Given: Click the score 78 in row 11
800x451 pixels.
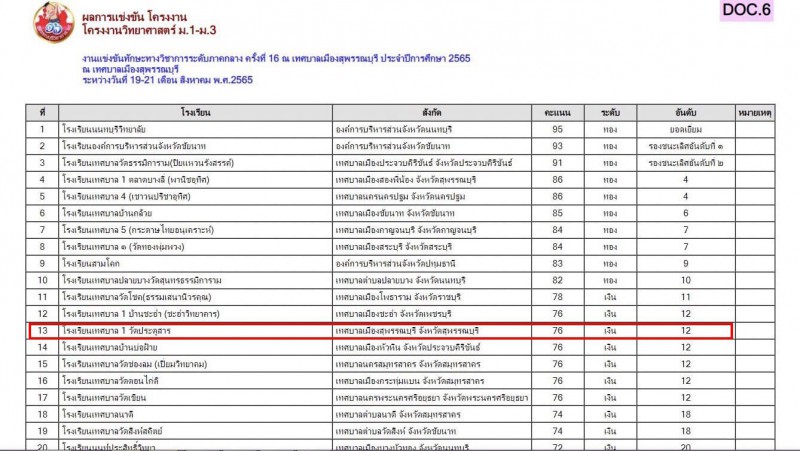Looking at the screenshot, I should (558, 297).
